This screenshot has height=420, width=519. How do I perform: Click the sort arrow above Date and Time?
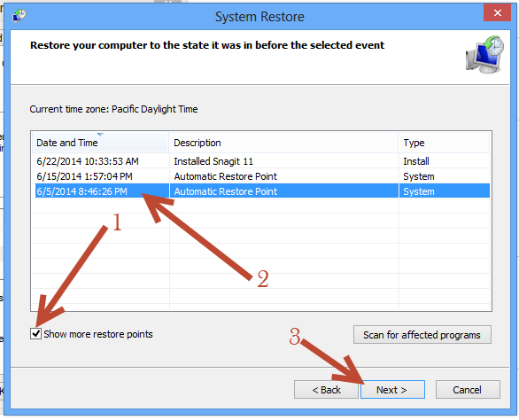pos(100,135)
